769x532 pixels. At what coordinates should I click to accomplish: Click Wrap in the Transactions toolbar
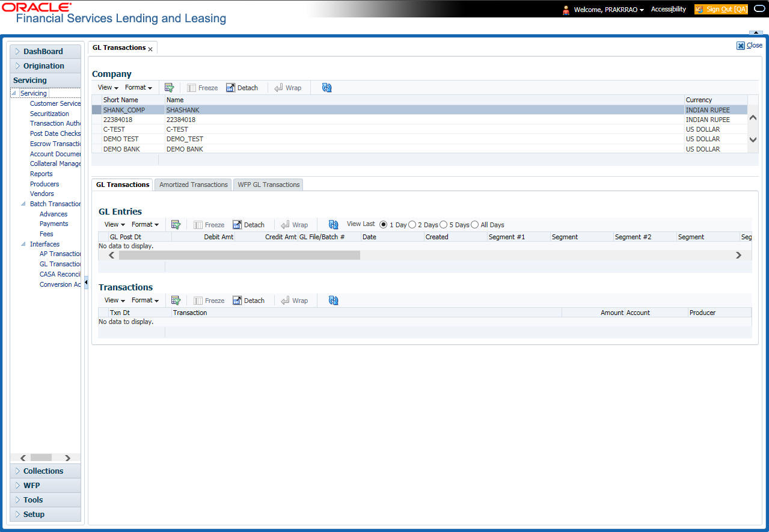pyautogui.click(x=295, y=301)
